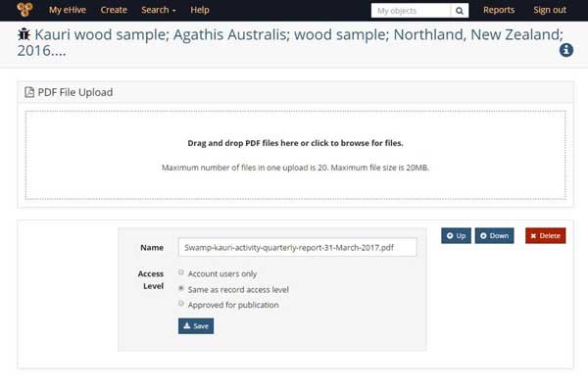
Task: Click the PDF drag and drop area
Action: [296, 155]
